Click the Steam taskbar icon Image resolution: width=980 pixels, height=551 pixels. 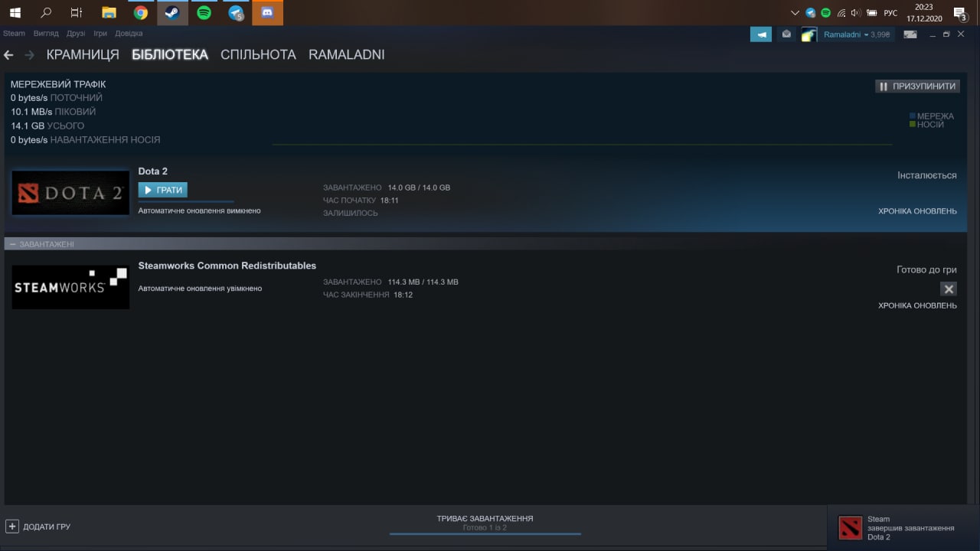(x=172, y=13)
